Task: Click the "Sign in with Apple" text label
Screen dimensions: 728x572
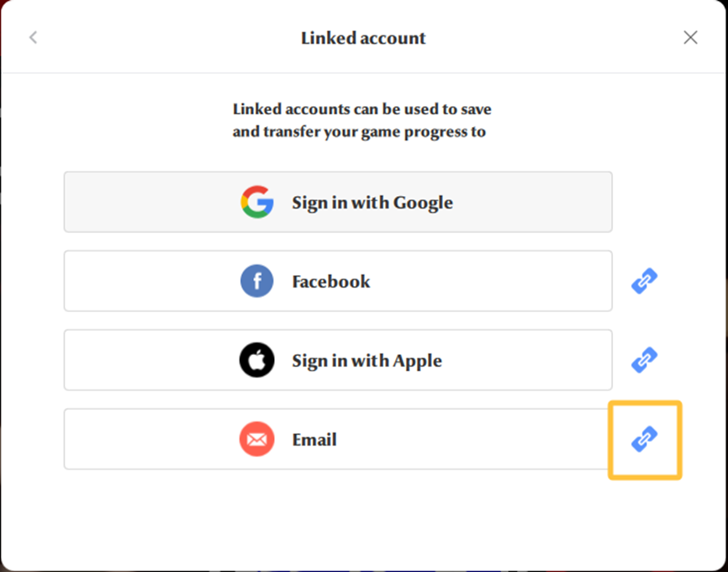Action: (x=367, y=361)
